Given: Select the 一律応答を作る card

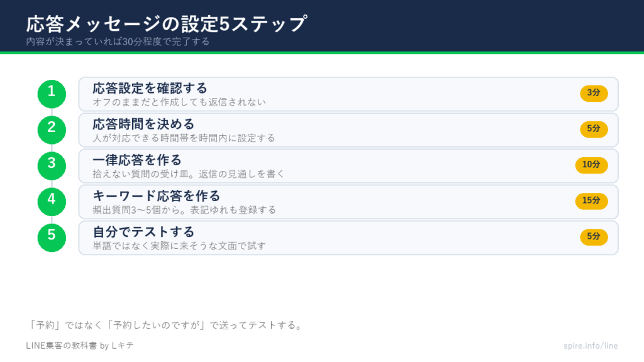Looking at the screenshot, I should coord(348,166).
